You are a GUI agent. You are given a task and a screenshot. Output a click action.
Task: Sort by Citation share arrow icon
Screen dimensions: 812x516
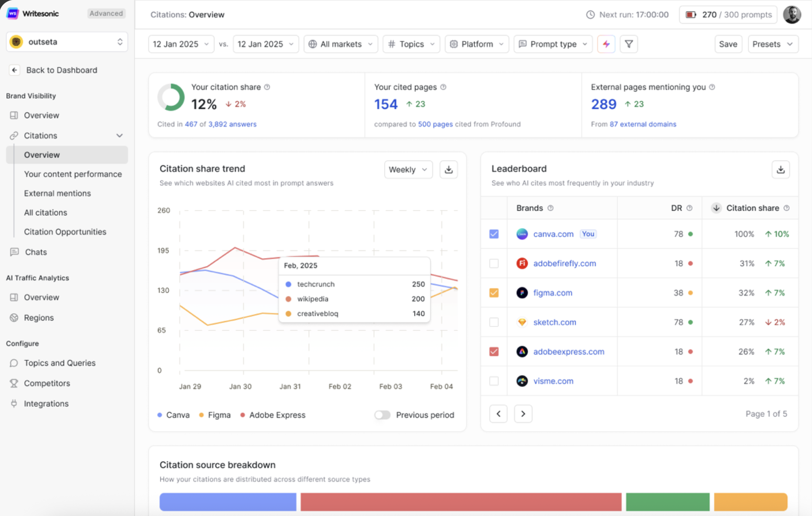pyautogui.click(x=716, y=208)
